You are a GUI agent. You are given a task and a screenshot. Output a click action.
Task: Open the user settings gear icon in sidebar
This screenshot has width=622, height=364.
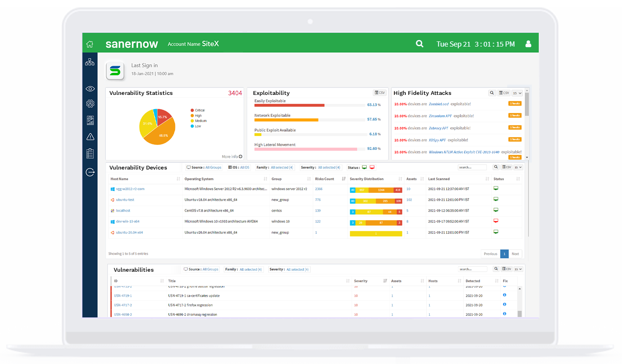[x=90, y=104]
